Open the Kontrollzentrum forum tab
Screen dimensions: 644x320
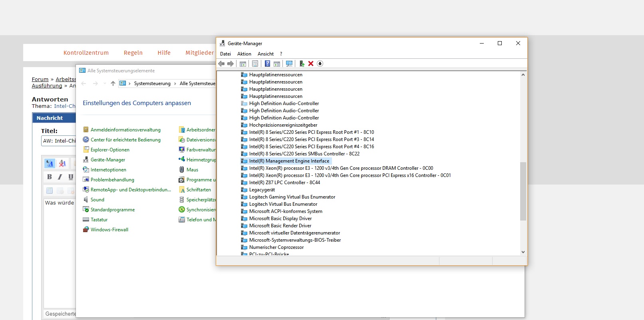86,53
